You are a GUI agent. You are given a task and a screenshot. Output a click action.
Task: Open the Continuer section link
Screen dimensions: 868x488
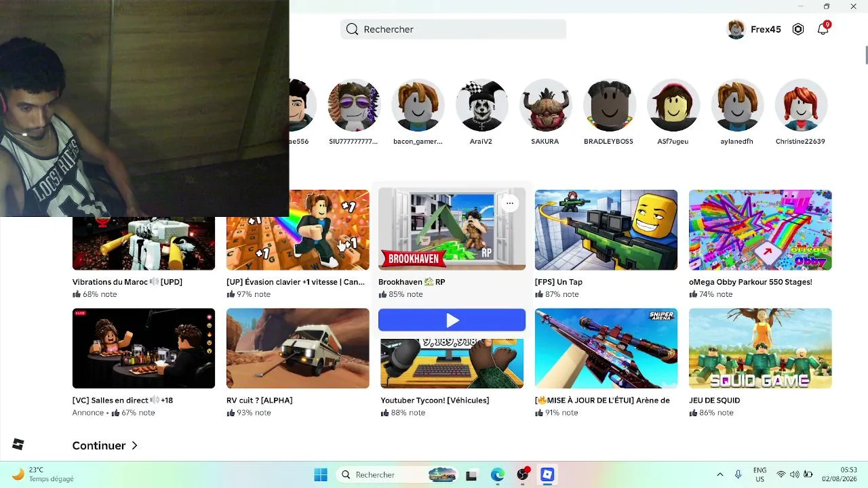click(x=105, y=445)
